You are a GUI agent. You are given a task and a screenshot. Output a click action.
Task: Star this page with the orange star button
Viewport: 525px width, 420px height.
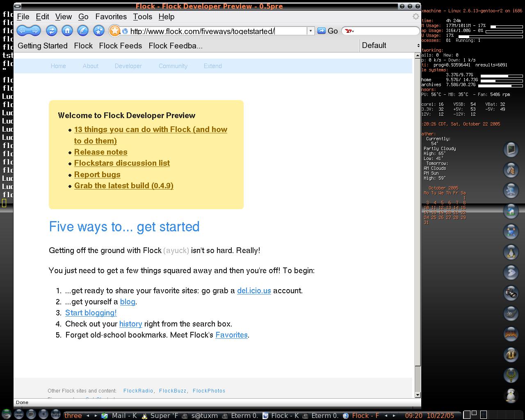coord(115,31)
